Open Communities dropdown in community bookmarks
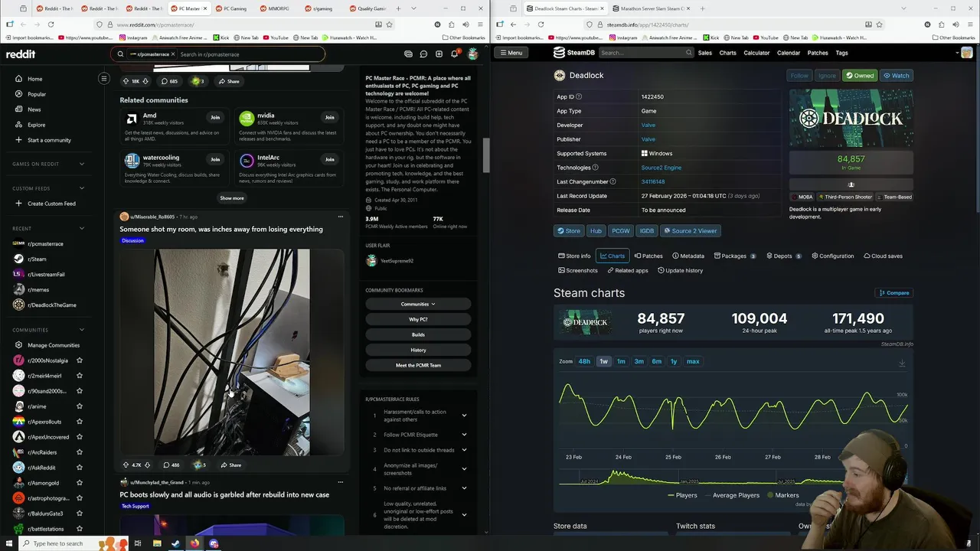The width and height of the screenshot is (980, 551). pos(418,304)
